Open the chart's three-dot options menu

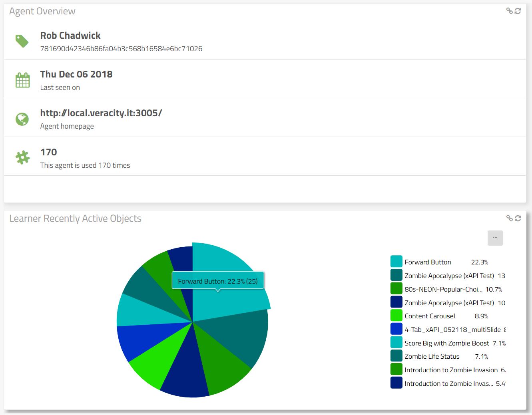[x=495, y=238]
